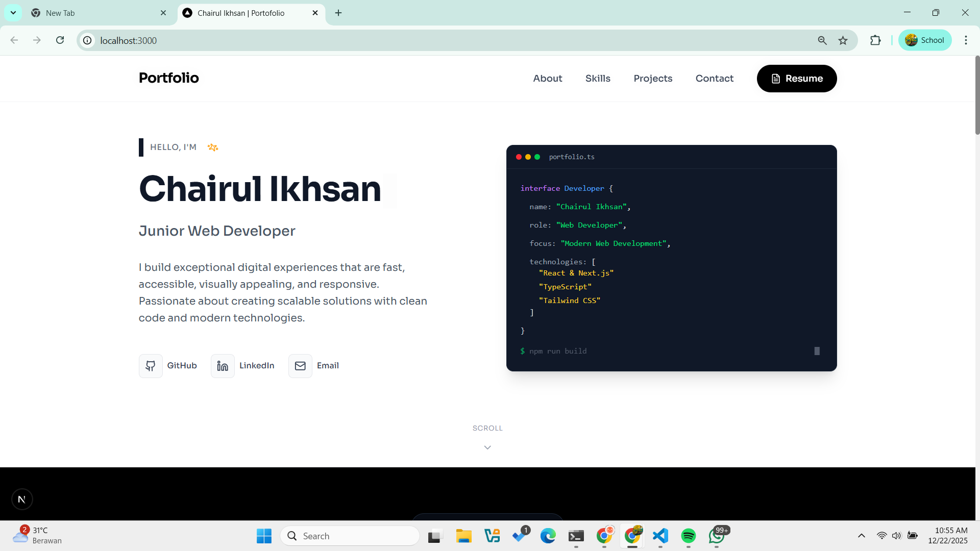Click the Email text link
The width and height of the screenshot is (980, 551).
pos(328,366)
